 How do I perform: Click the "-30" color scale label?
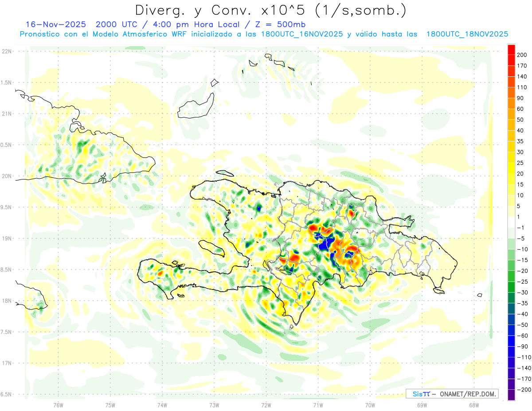pyautogui.click(x=522, y=292)
